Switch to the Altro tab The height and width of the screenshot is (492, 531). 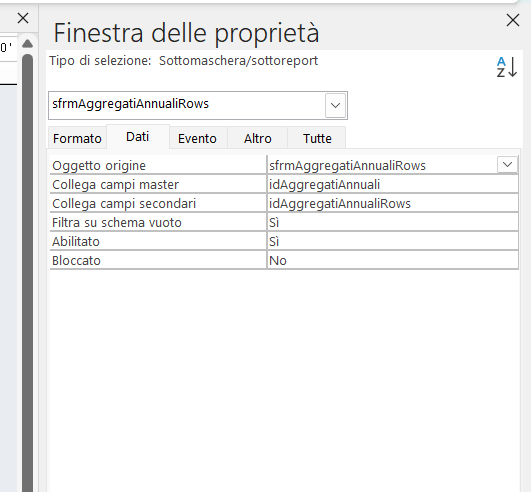click(x=257, y=138)
